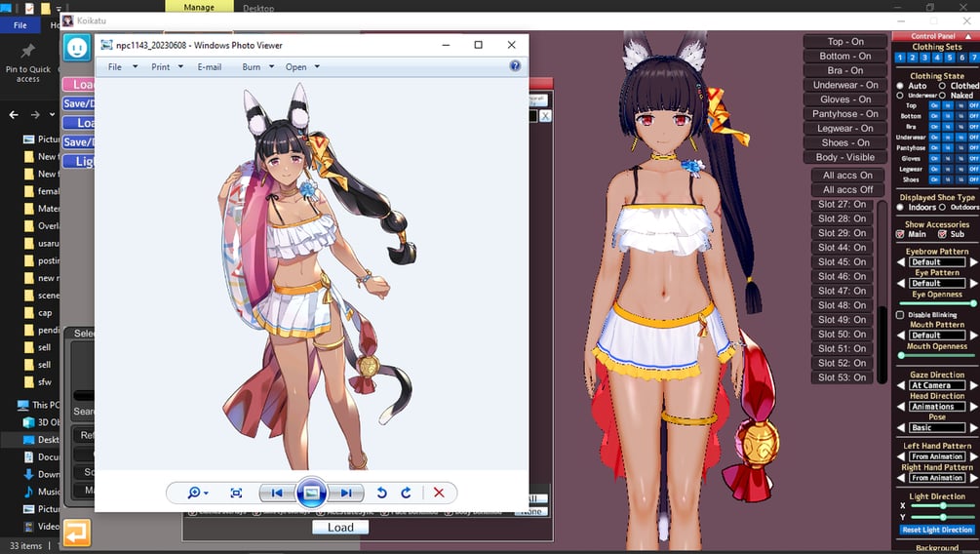Open Photo Viewer help icon
This screenshot has width=980, height=554.
[x=515, y=65]
